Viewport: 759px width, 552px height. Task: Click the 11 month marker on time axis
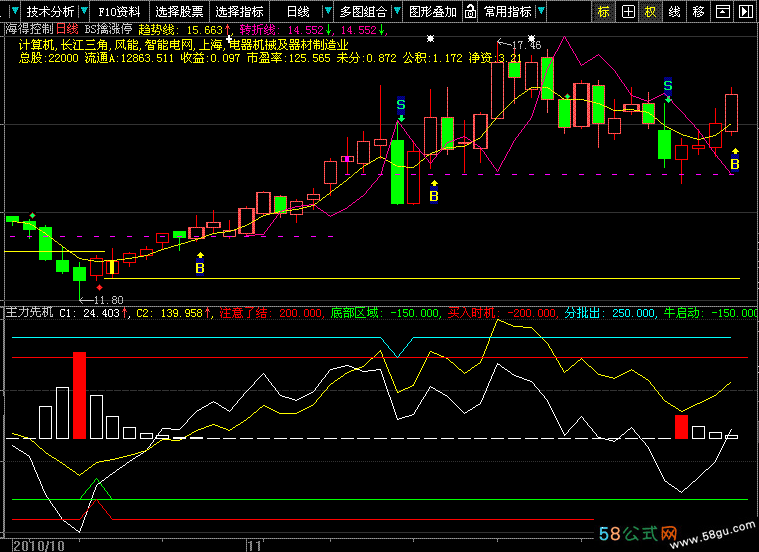click(x=255, y=546)
